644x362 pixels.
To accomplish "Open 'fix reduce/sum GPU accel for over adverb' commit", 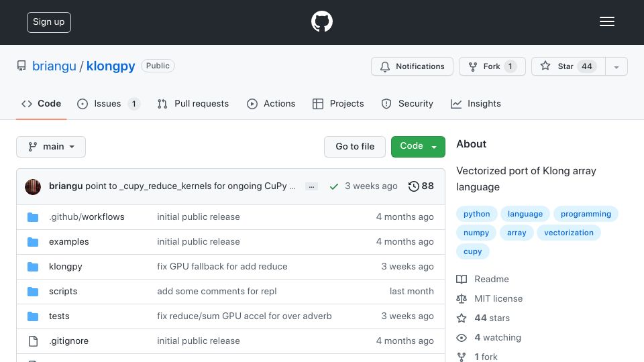I will click(x=244, y=316).
